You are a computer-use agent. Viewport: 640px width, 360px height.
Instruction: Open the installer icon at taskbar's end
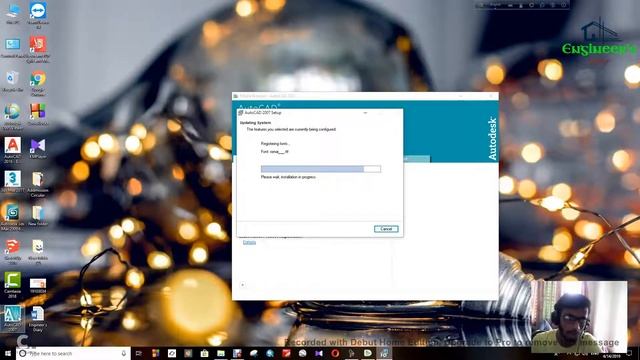[x=384, y=353]
